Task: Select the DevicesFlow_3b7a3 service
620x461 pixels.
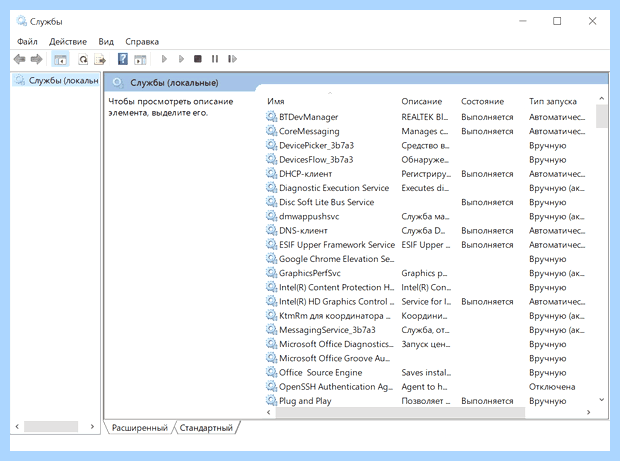Action: (316, 160)
